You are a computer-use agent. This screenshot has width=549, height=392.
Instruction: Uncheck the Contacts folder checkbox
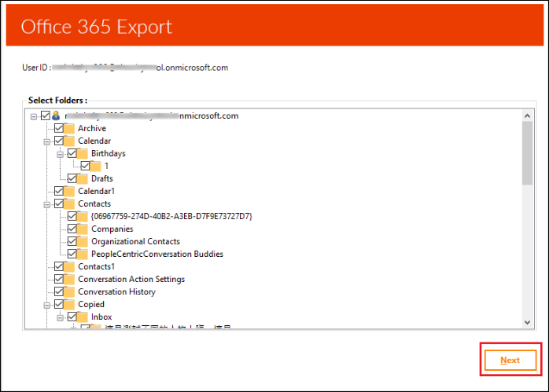[x=59, y=203]
